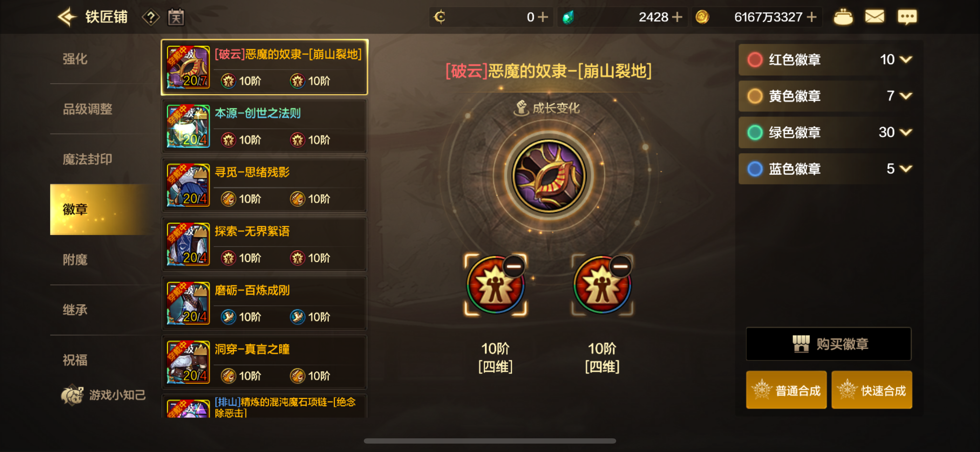Open the calendar icon in top bar
The height and width of the screenshot is (452, 980).
click(176, 18)
